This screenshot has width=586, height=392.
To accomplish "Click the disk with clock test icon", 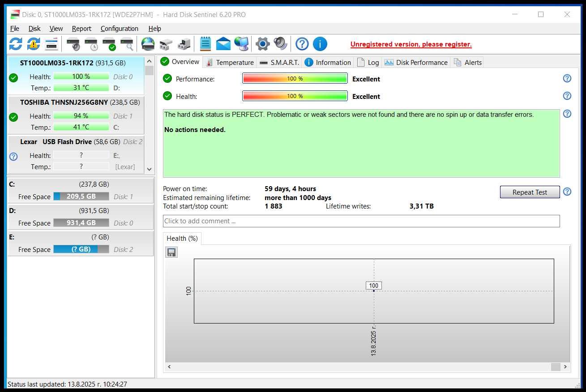I will coord(91,44).
